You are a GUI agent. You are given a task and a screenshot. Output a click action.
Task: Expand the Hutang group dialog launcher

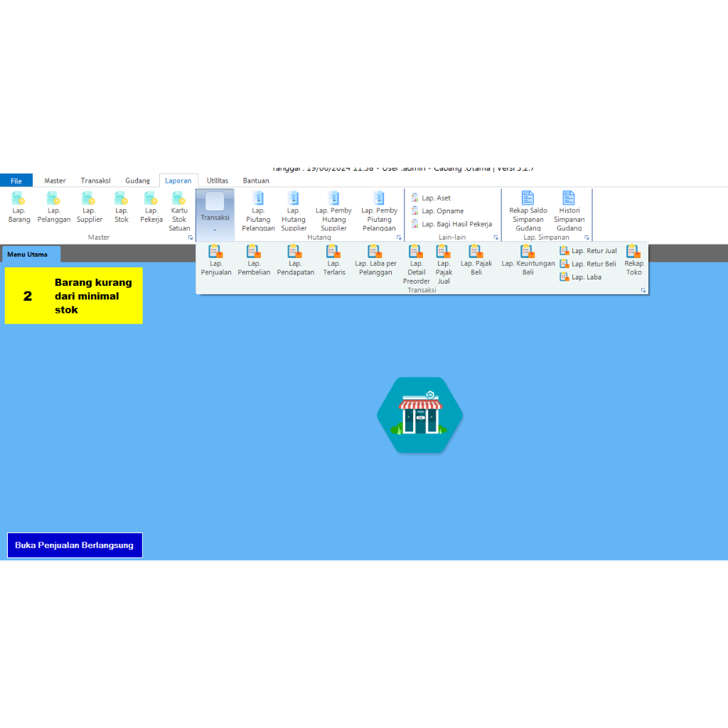tap(399, 237)
